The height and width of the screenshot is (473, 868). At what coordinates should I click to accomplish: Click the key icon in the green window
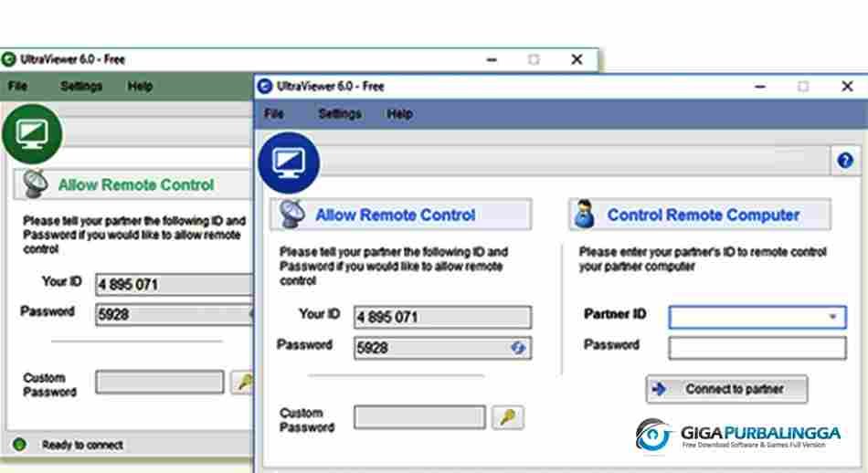[244, 382]
